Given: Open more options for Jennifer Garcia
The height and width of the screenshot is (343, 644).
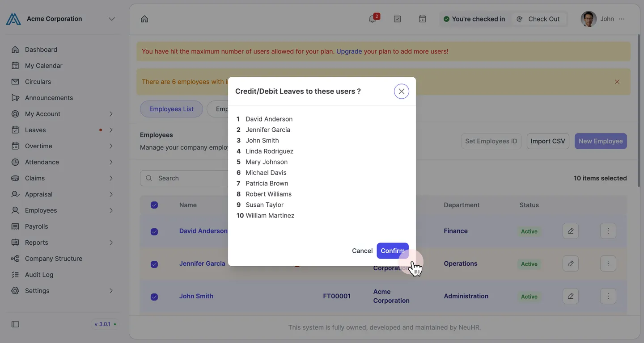Looking at the screenshot, I should tap(608, 264).
